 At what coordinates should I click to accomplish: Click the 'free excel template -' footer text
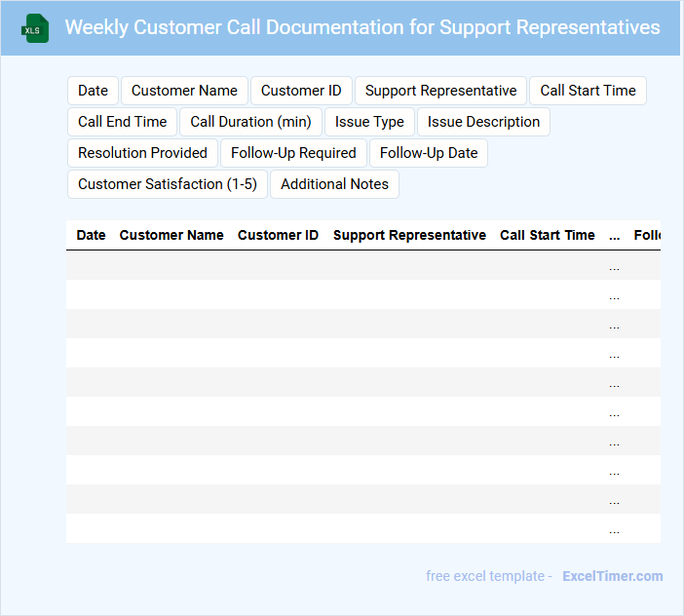point(489,576)
